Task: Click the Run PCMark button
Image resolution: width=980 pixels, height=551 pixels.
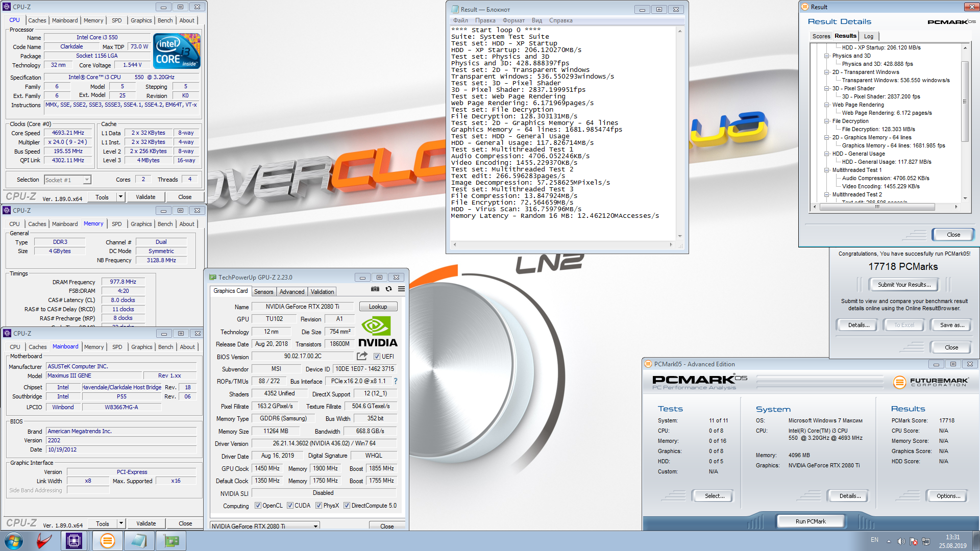Action: pyautogui.click(x=811, y=521)
